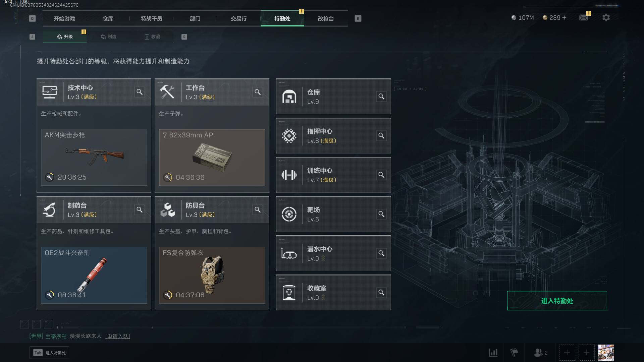Click the flag icon in bottom bar
This screenshot has width=644, height=362.
coord(514,353)
